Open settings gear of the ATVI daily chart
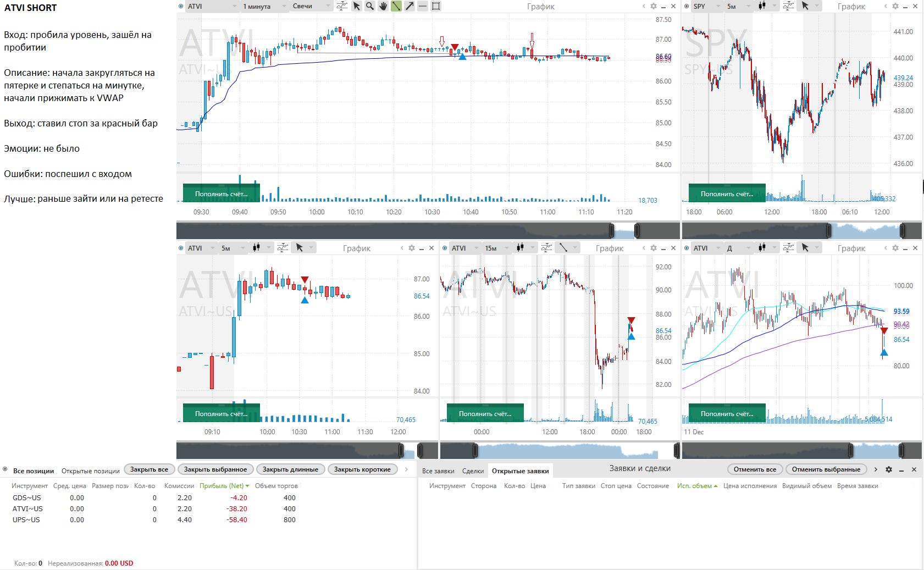Screen dimensions: 924x570 [895, 248]
